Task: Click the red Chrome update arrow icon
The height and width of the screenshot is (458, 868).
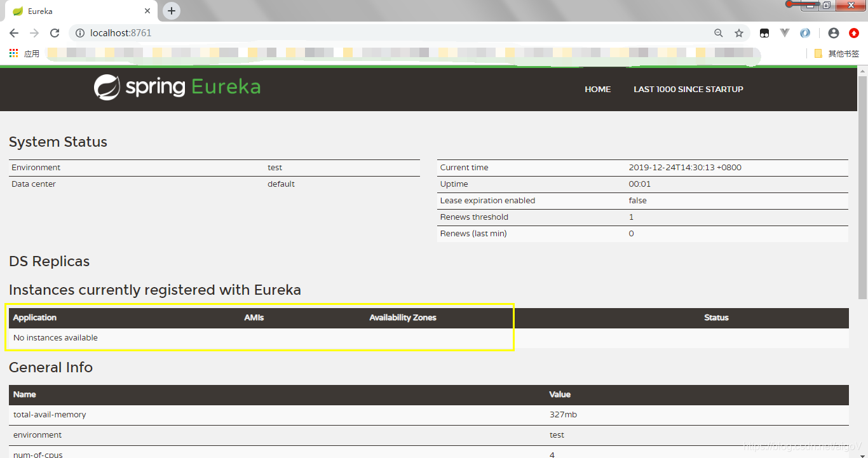Action: coord(854,33)
